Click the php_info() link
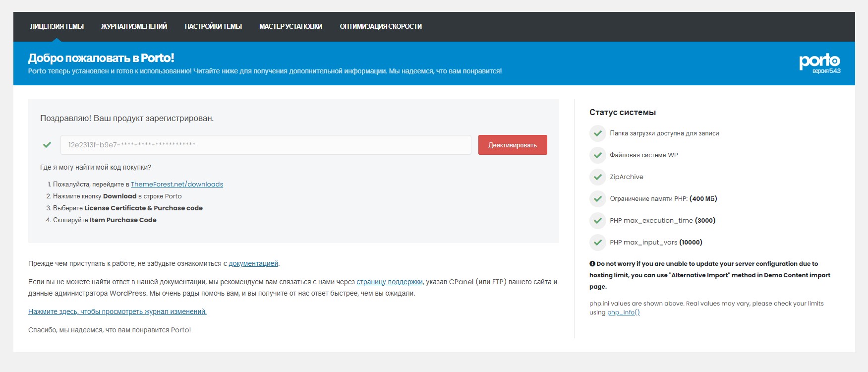Screen dimensions: 868x372 (623, 312)
